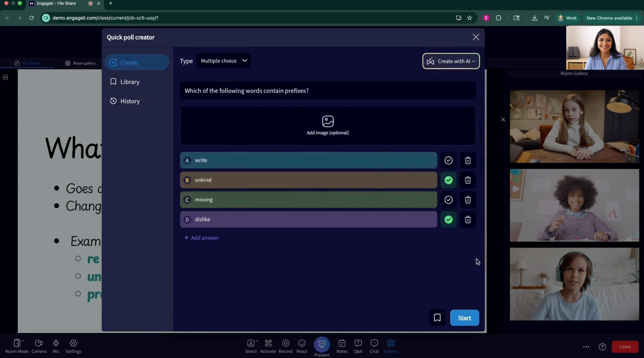Viewport: 644px width, 358px height.
Task: Select History in the poll creator sidebar
Action: 129,101
